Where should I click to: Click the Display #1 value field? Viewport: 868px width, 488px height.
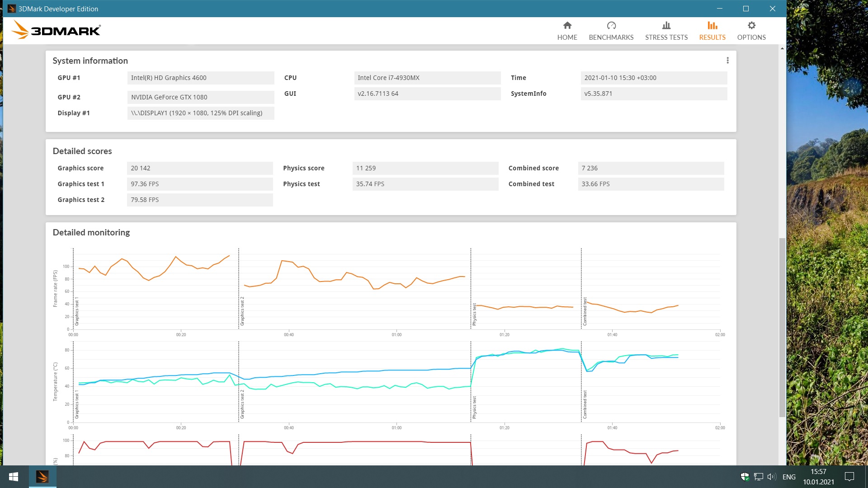[201, 113]
